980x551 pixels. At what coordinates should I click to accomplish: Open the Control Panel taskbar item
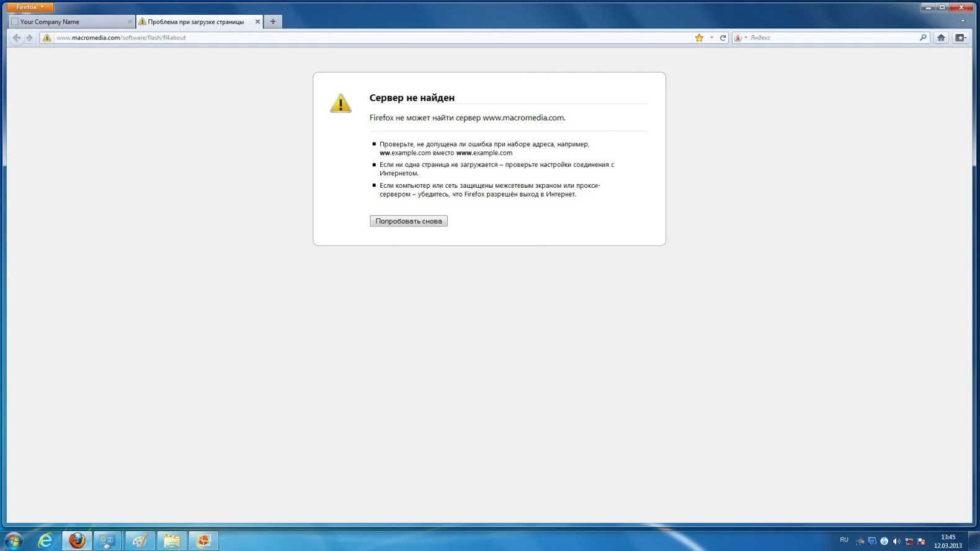pyautogui.click(x=108, y=540)
